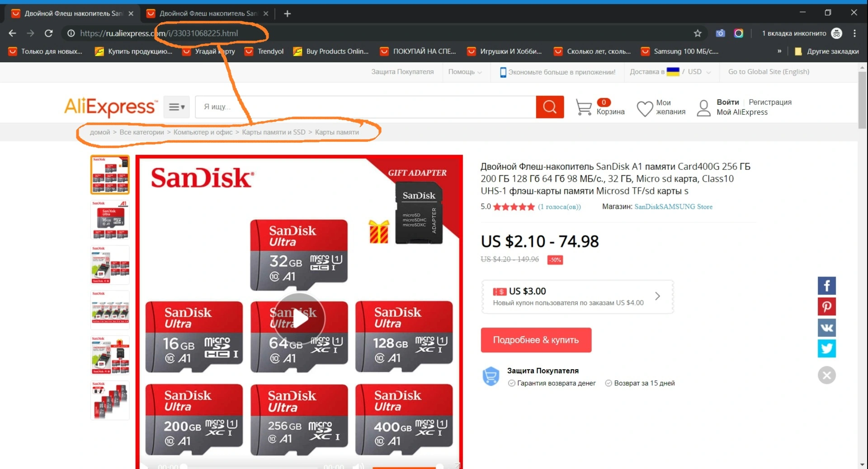Open the Buy Products Online bookmark

pyautogui.click(x=331, y=51)
